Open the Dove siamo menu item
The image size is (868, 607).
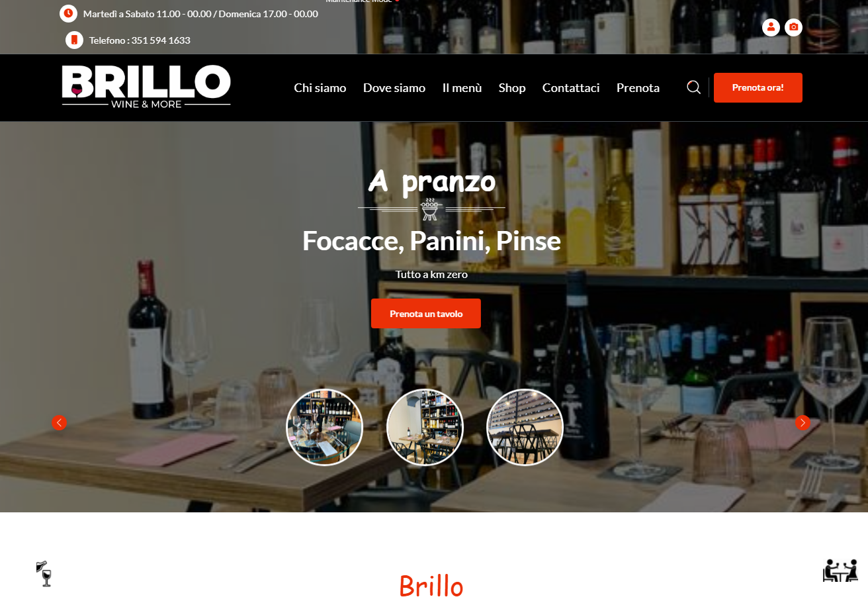(394, 88)
